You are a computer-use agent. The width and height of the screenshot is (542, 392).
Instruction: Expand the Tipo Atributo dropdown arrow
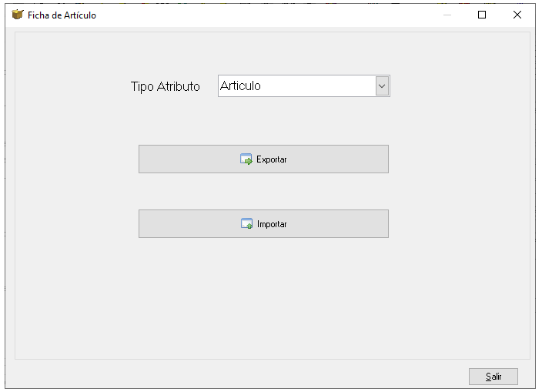point(382,86)
